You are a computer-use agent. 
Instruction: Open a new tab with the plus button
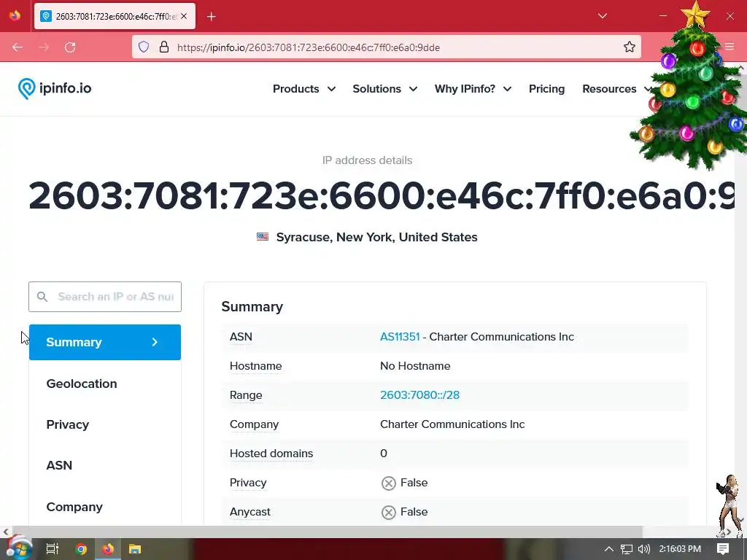[x=212, y=17]
